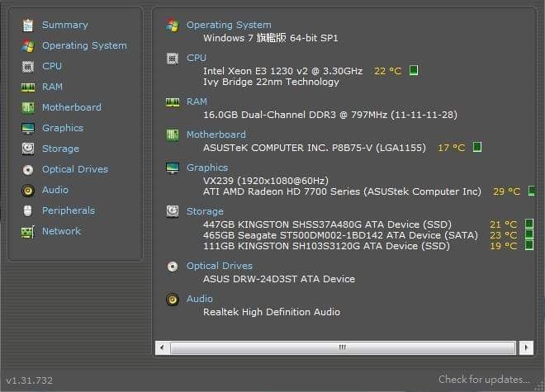Click Realtek High Definition Audio text
The width and height of the screenshot is (545, 392).
(272, 312)
